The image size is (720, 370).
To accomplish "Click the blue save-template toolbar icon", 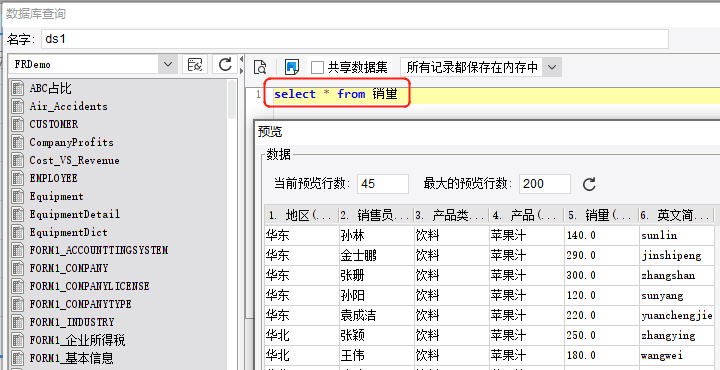I will click(291, 67).
